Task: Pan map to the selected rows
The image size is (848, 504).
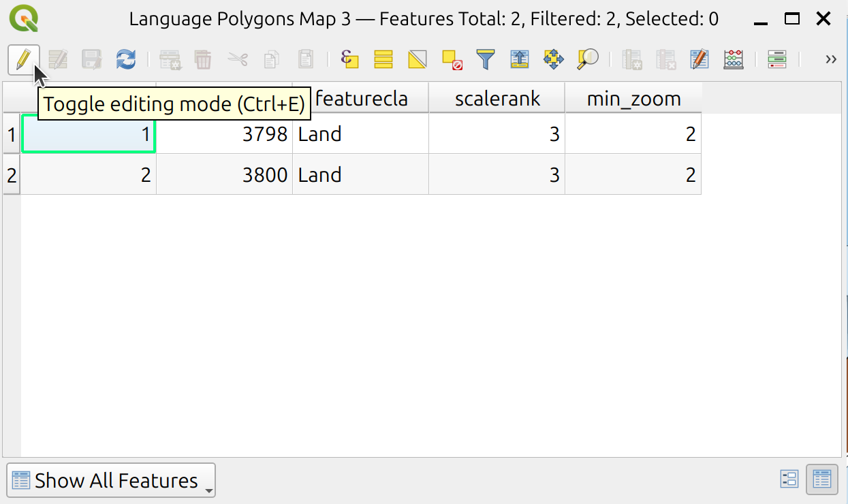Action: (553, 59)
